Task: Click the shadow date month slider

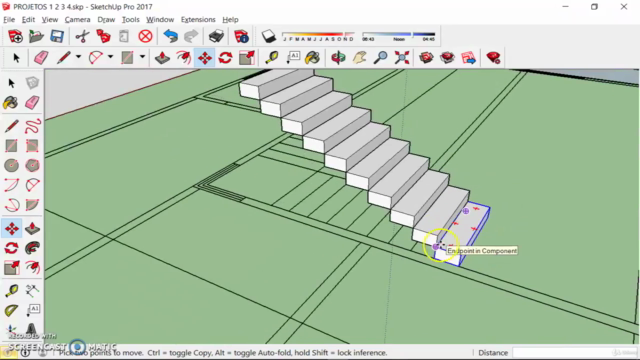Action: tap(318, 36)
